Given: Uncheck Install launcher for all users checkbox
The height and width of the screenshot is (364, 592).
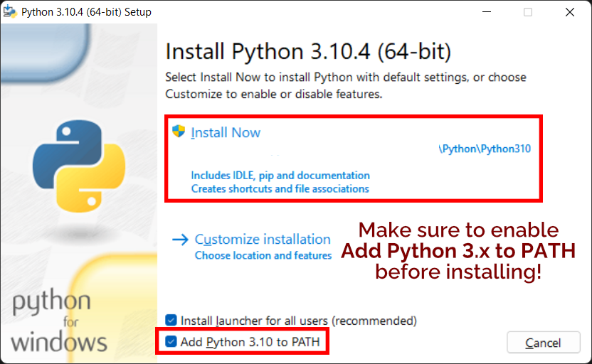Looking at the screenshot, I should [171, 321].
